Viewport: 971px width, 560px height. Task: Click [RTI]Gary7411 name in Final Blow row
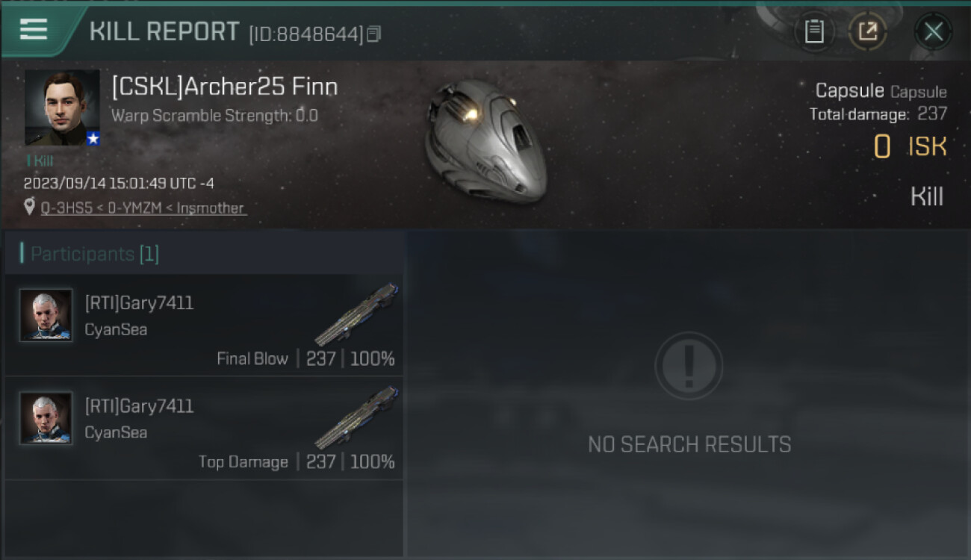click(139, 303)
